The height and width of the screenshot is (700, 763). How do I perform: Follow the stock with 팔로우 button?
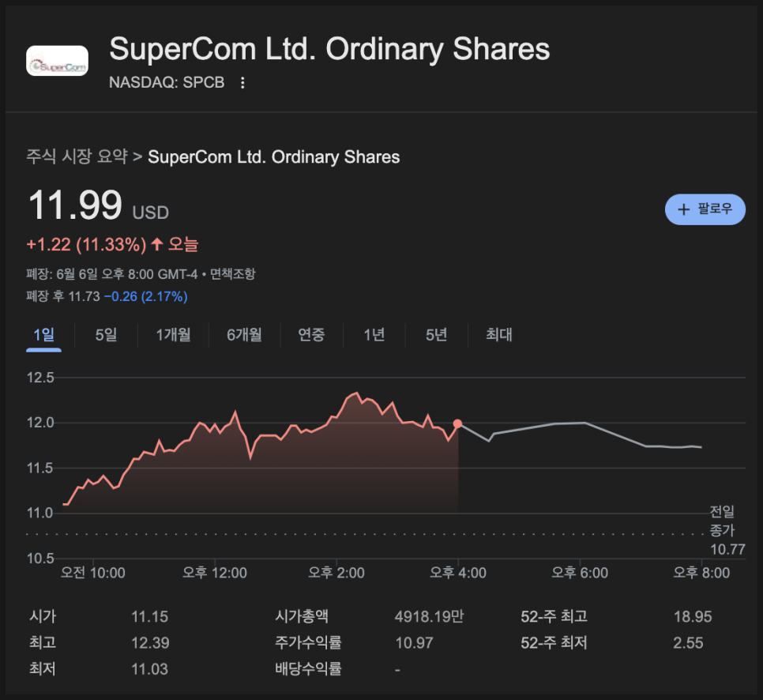(705, 209)
